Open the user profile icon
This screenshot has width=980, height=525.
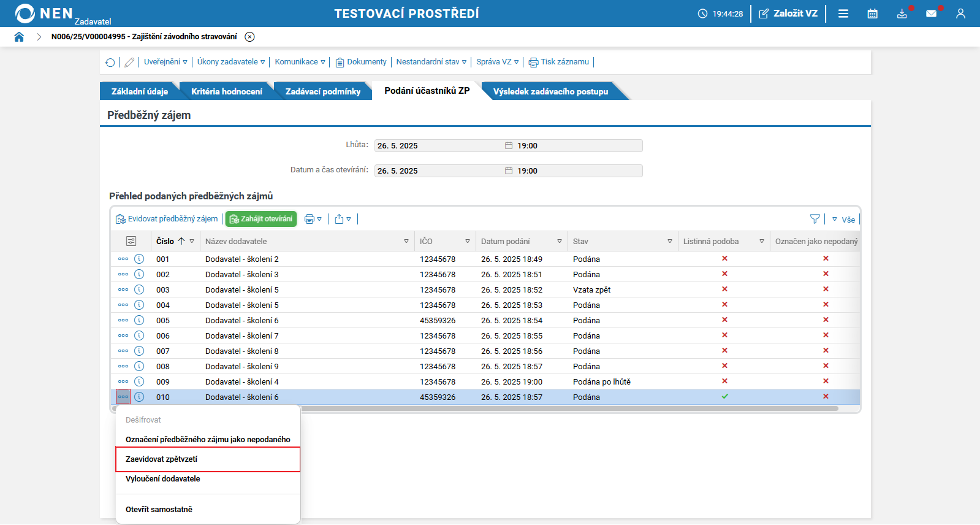[960, 13]
